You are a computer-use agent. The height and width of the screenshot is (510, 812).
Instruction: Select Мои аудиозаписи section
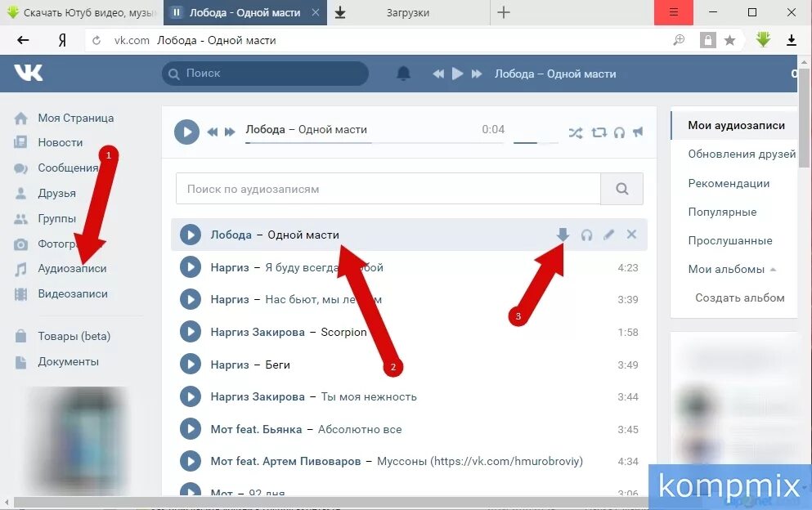[736, 125]
